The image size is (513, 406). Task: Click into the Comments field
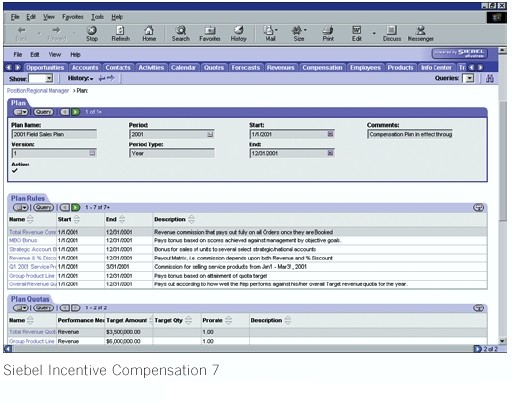pyautogui.click(x=410, y=134)
